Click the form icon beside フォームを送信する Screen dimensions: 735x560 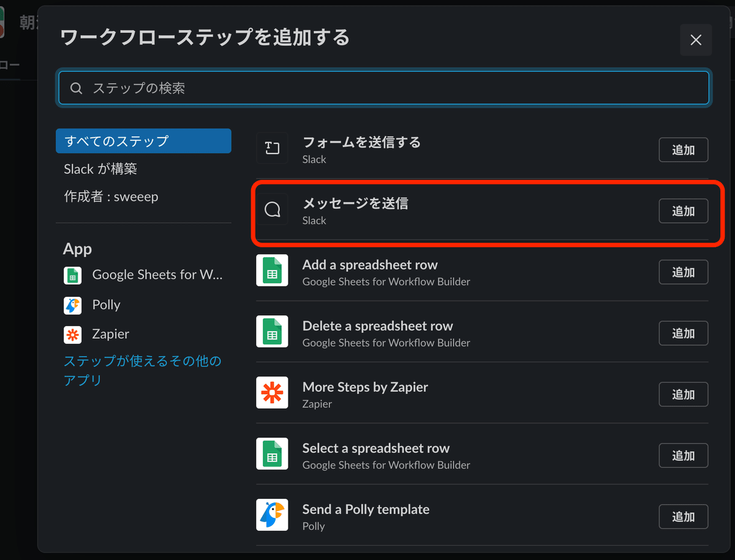point(272,148)
